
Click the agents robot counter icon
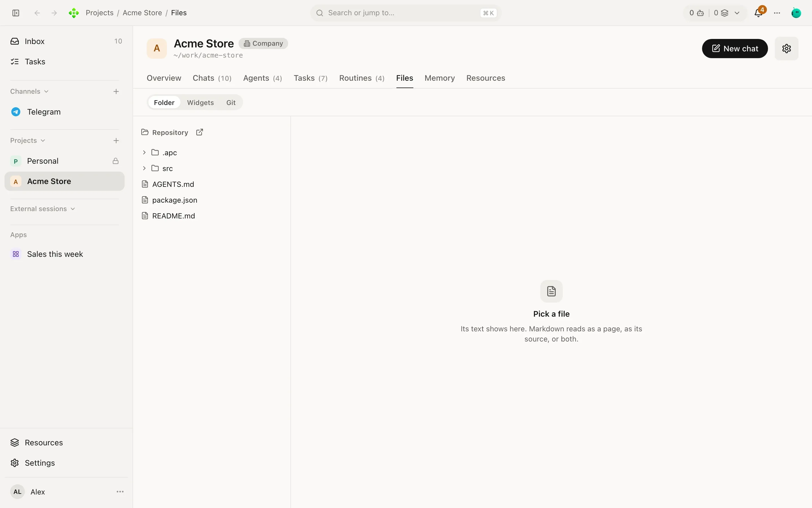pos(700,13)
